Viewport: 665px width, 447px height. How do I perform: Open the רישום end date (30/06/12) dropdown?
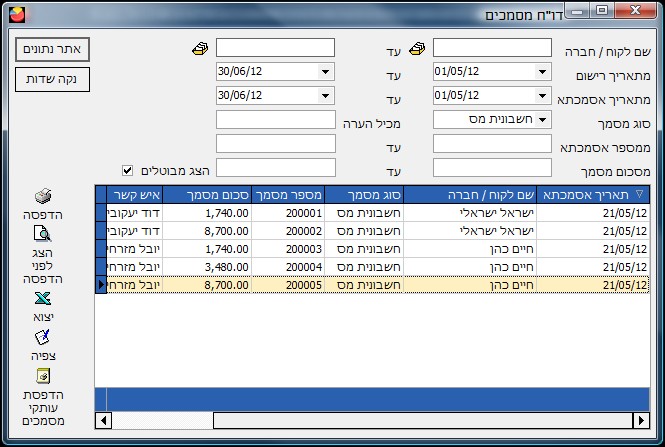325,72
